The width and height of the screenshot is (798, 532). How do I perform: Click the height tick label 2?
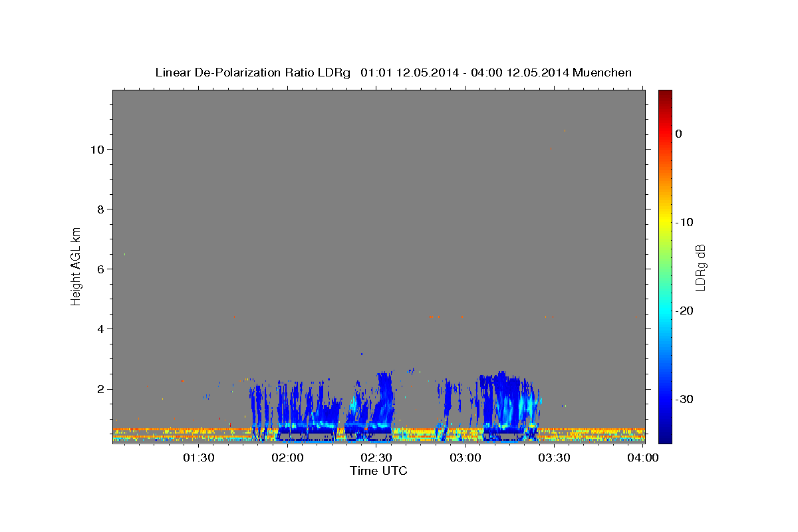(x=101, y=389)
